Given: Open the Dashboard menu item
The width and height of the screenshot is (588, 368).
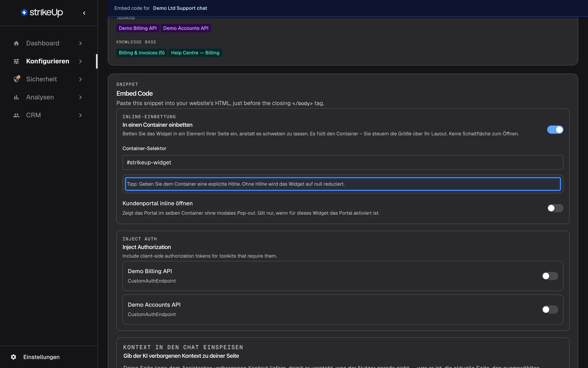Looking at the screenshot, I should click(48, 43).
